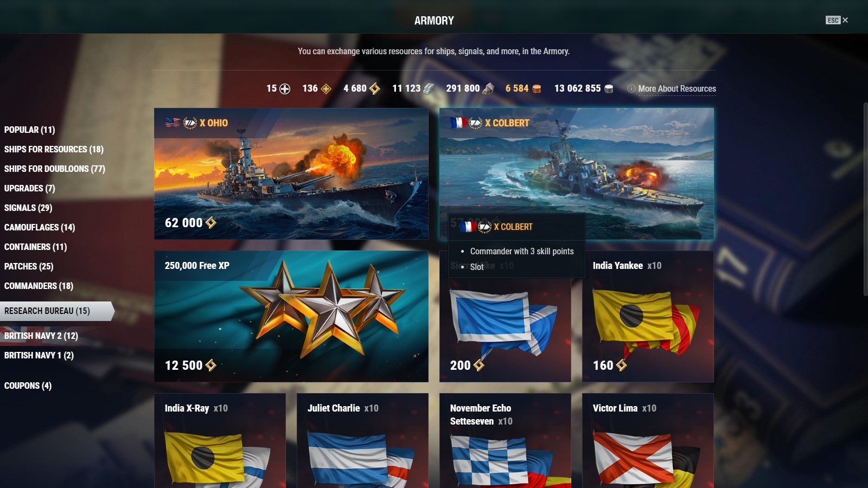Click the doubloons icon beside 6 584
Viewport: 868px width, 488px height.
pos(537,89)
